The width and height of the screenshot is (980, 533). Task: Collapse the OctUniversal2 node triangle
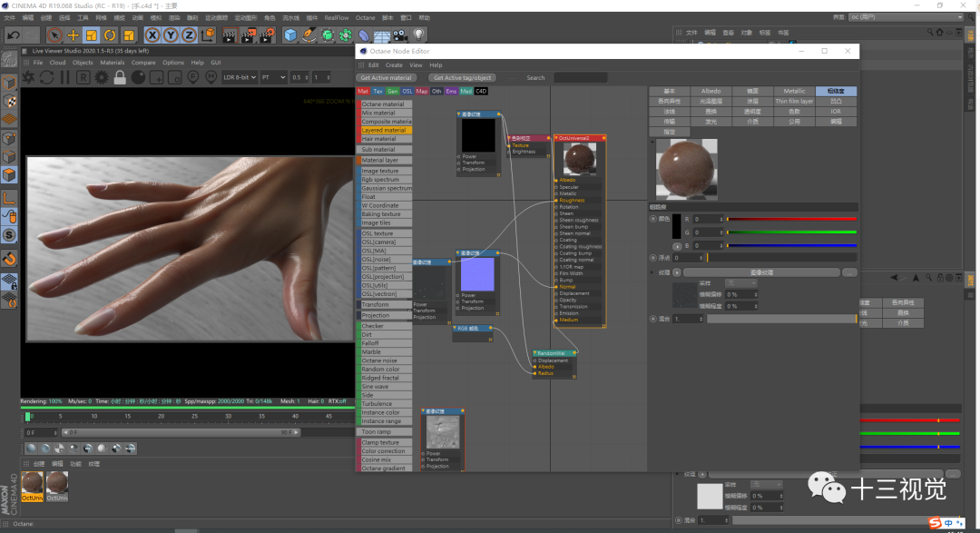pyautogui.click(x=556, y=138)
